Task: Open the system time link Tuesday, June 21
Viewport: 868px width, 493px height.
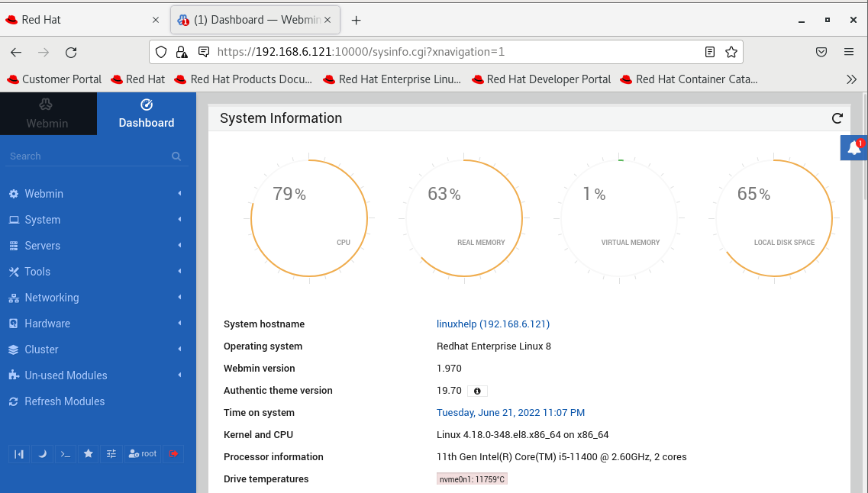Action: pos(511,413)
